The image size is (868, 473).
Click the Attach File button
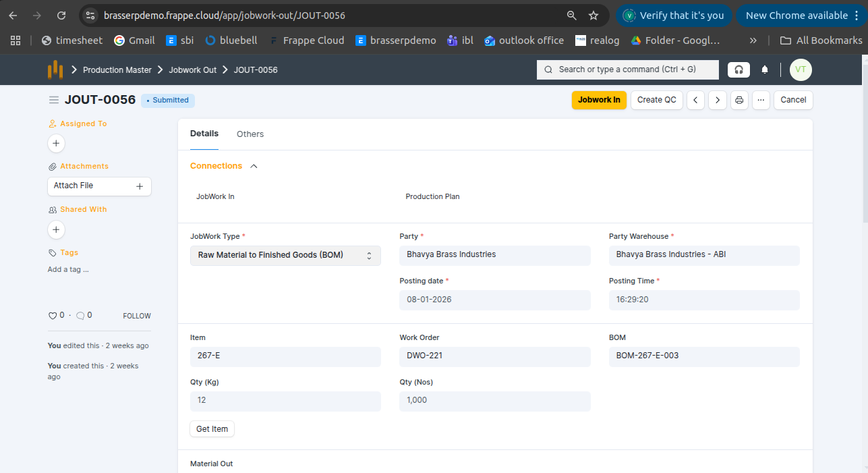[99, 186]
